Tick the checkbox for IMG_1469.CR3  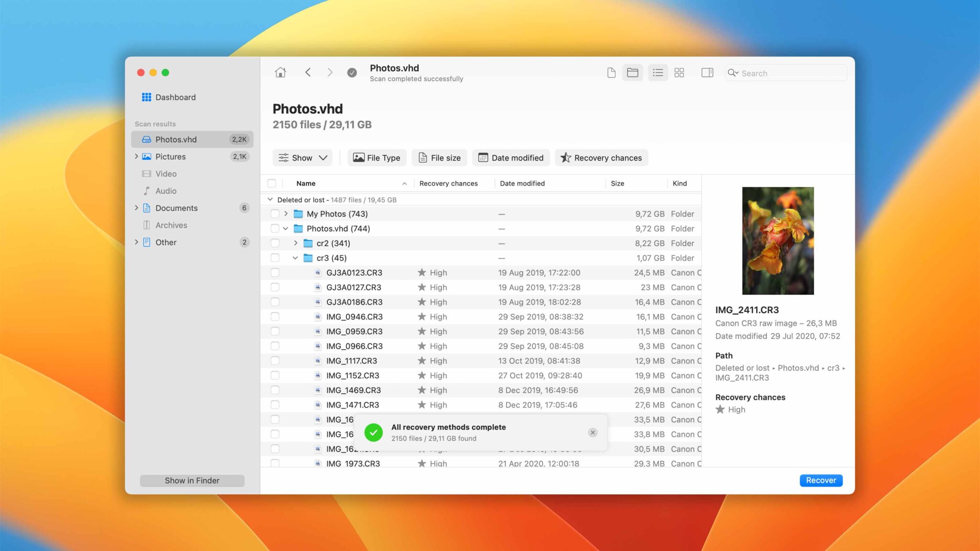click(275, 390)
